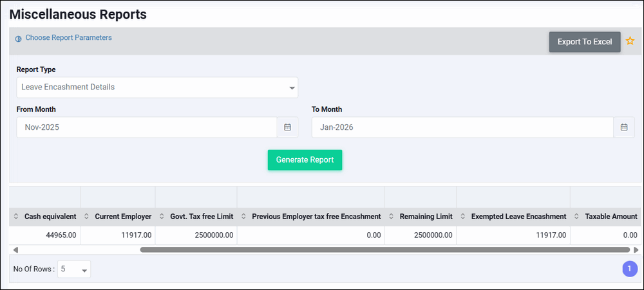Click the From Month input field

(x=147, y=127)
